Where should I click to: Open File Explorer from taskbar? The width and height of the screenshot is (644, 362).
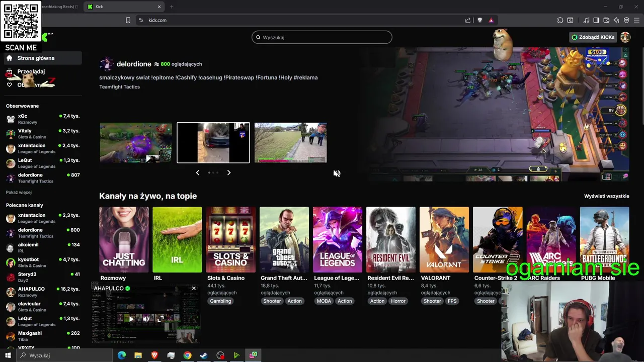coord(138,355)
